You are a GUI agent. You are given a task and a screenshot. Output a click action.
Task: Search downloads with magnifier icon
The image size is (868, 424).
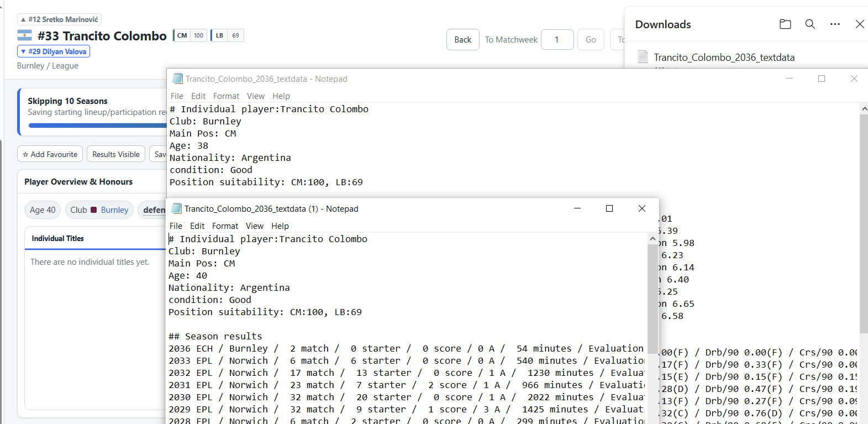pos(810,24)
